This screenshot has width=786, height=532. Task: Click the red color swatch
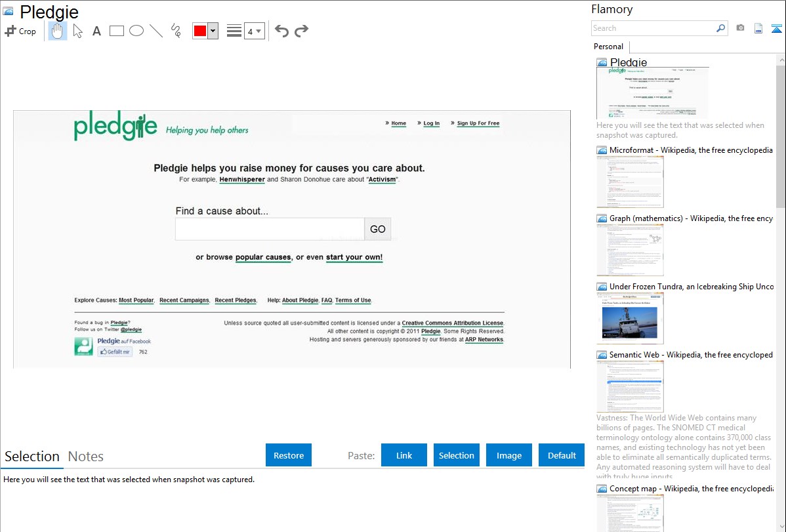click(200, 31)
